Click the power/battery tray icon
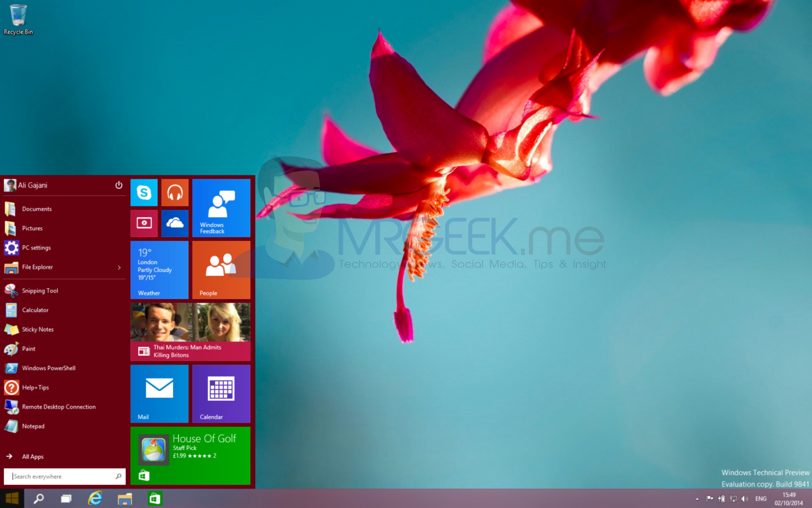Screen dimensions: 812x508 click(x=721, y=499)
